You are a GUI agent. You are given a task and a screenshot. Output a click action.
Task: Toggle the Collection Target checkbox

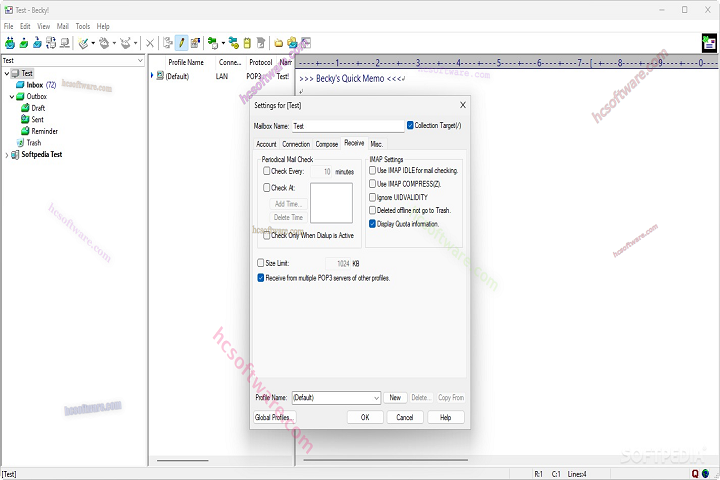[x=410, y=125]
